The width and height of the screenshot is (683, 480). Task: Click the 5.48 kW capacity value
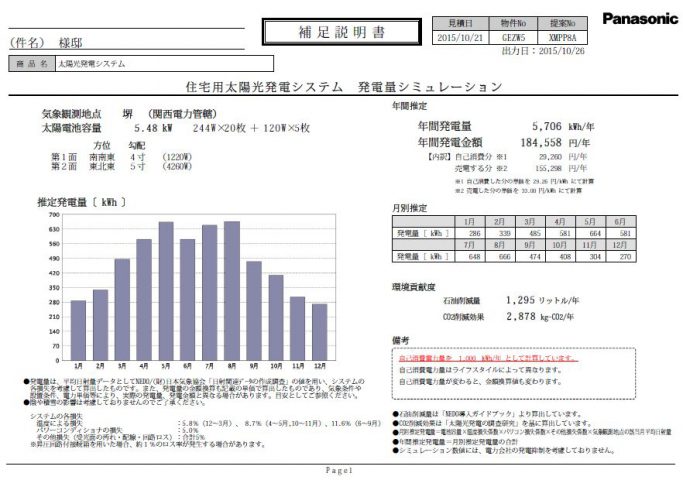153,128
